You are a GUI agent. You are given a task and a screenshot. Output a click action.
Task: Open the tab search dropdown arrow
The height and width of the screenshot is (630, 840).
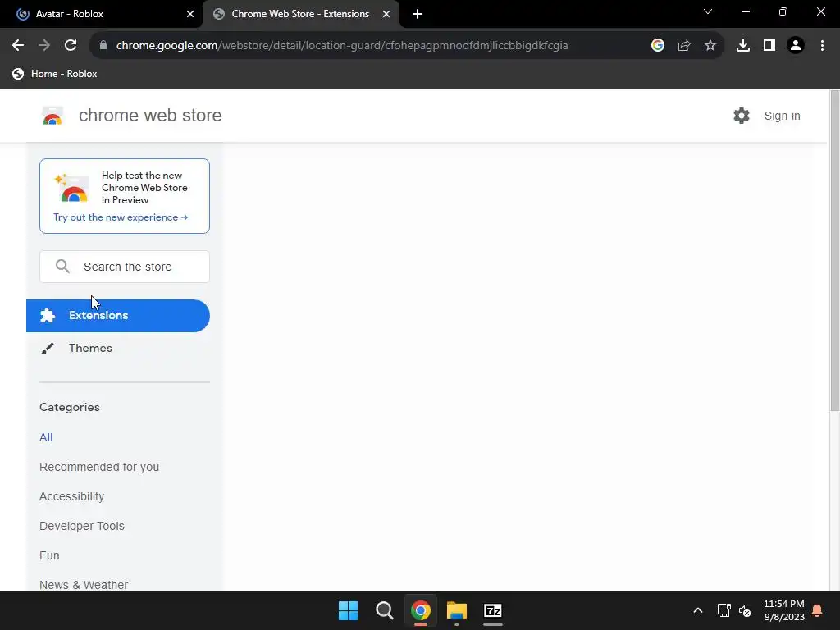(708, 11)
